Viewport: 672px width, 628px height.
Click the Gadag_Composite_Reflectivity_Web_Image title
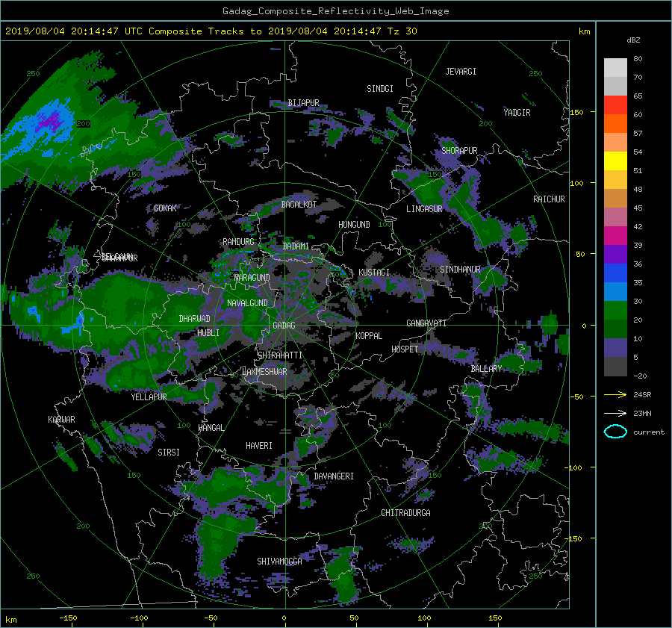click(x=335, y=11)
